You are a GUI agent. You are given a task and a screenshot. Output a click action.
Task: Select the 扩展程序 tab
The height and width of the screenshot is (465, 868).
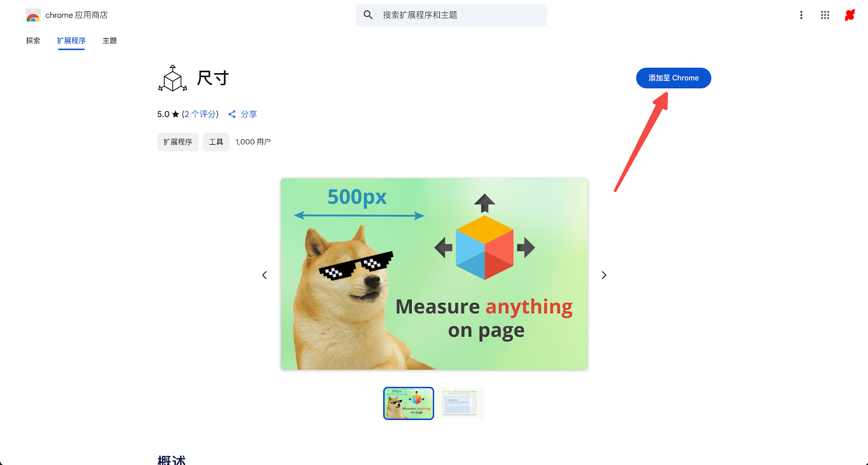71,41
